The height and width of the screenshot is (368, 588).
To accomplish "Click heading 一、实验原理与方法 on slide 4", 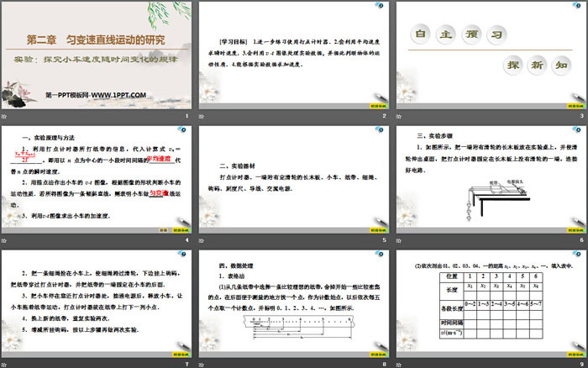I will point(49,138).
